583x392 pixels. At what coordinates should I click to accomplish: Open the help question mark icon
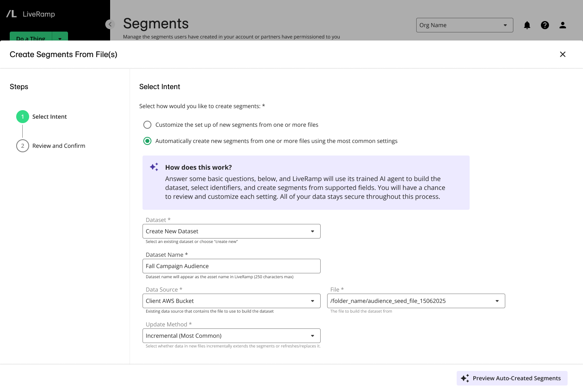545,25
